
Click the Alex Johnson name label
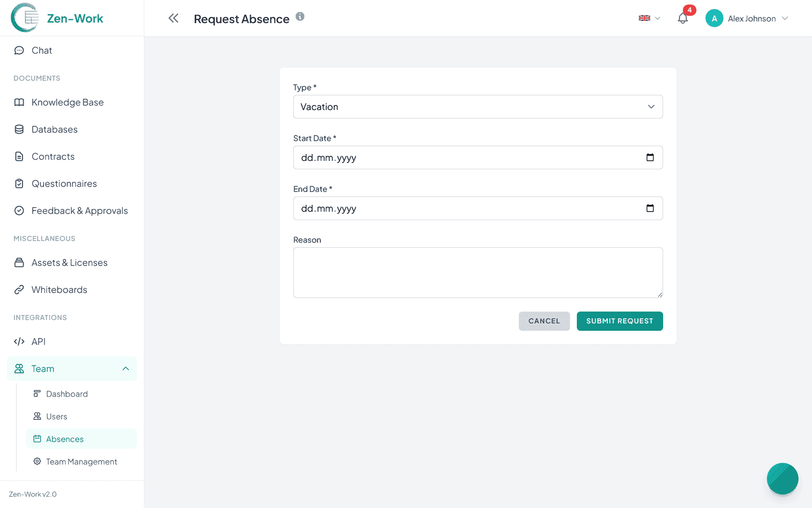tap(752, 19)
